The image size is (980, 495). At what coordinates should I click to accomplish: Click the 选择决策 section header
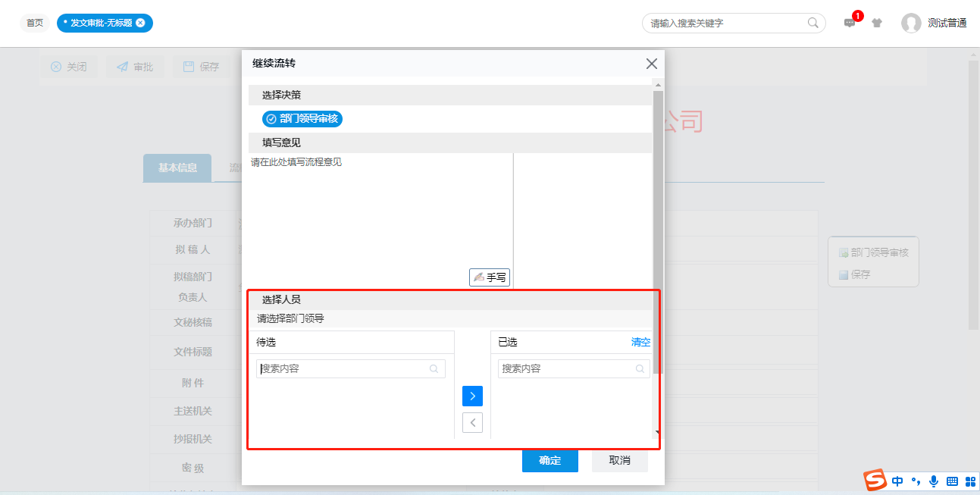pos(450,95)
